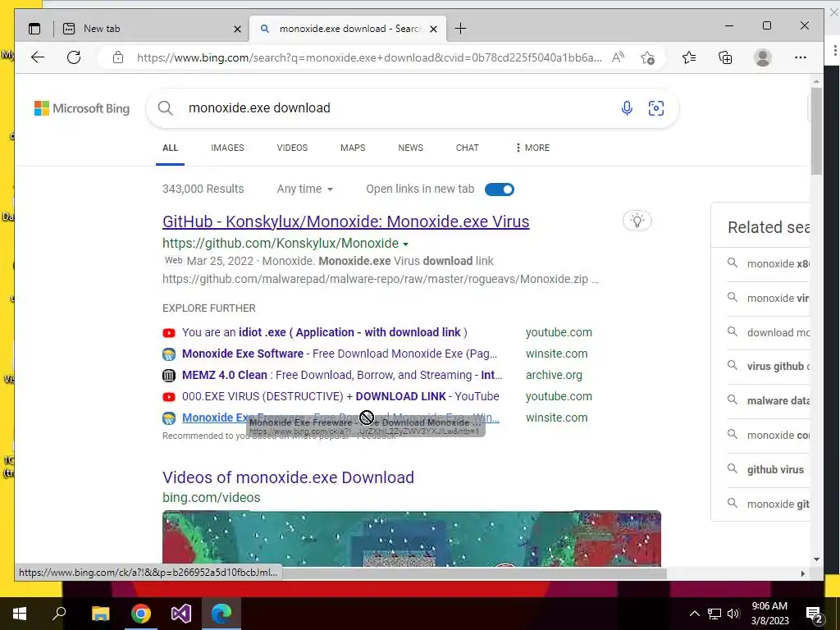The height and width of the screenshot is (630, 840).
Task: Open Collections in Edge toolbar
Action: click(725, 57)
